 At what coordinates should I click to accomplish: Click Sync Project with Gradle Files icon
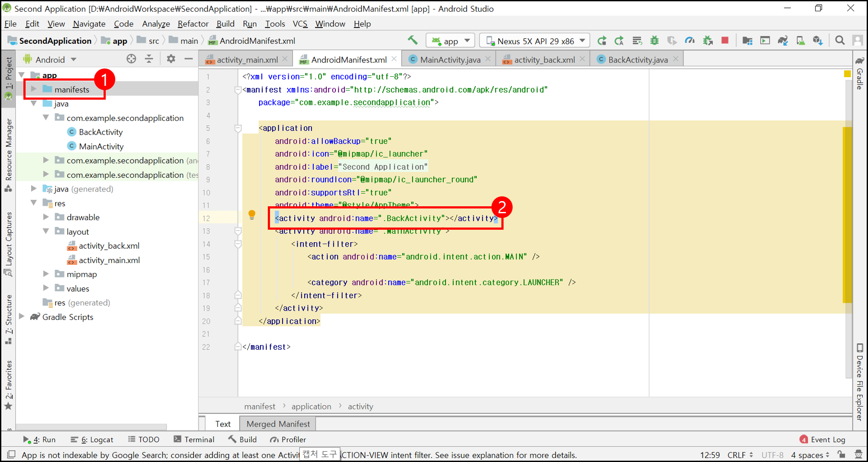(783, 41)
